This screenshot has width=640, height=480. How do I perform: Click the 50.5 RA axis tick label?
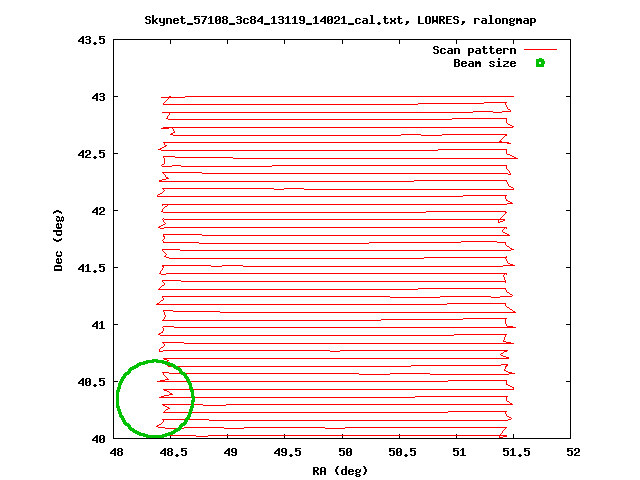[402, 452]
